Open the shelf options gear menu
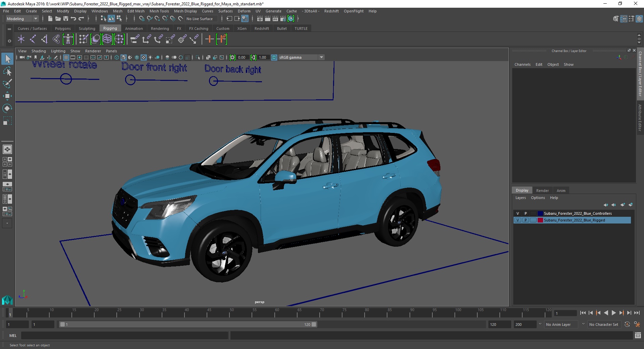Viewport: 644px width, 349px height. click(x=9, y=41)
